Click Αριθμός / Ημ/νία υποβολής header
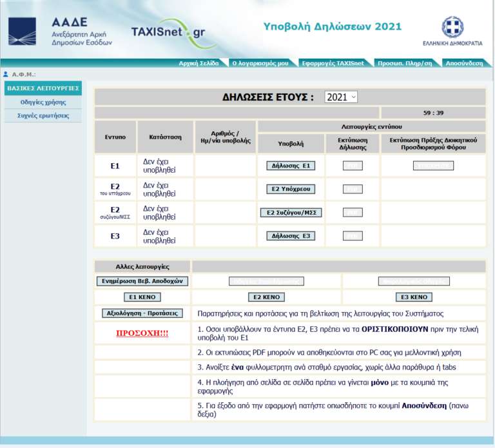The image size is (495, 448). (x=226, y=137)
